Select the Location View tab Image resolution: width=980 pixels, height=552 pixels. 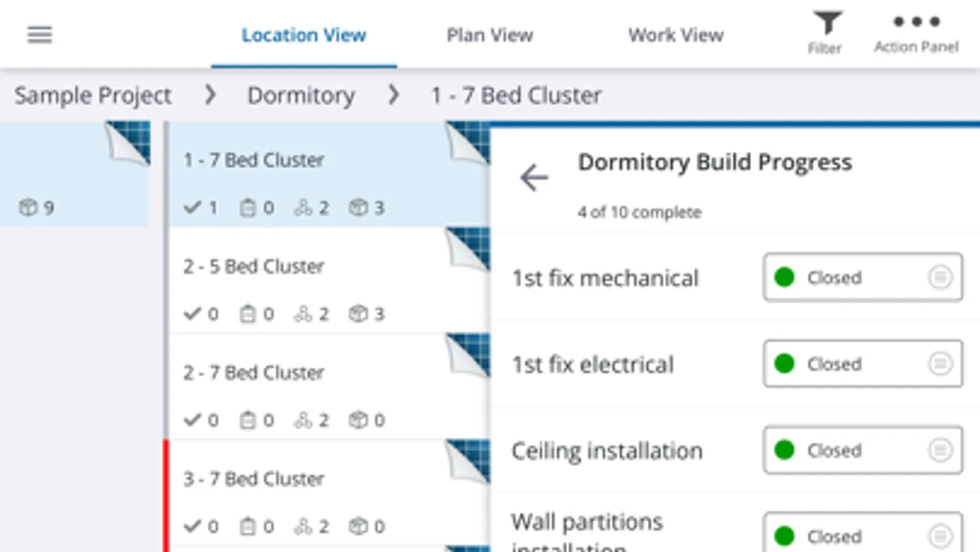click(x=304, y=35)
